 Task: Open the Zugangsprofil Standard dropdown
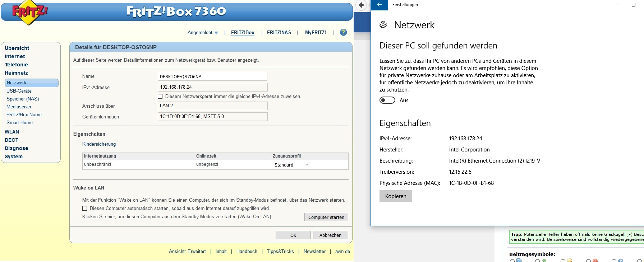[x=291, y=165]
